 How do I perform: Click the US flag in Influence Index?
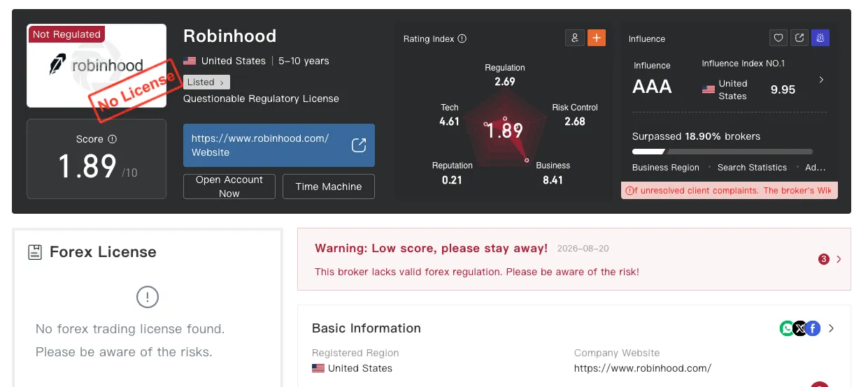(x=709, y=89)
